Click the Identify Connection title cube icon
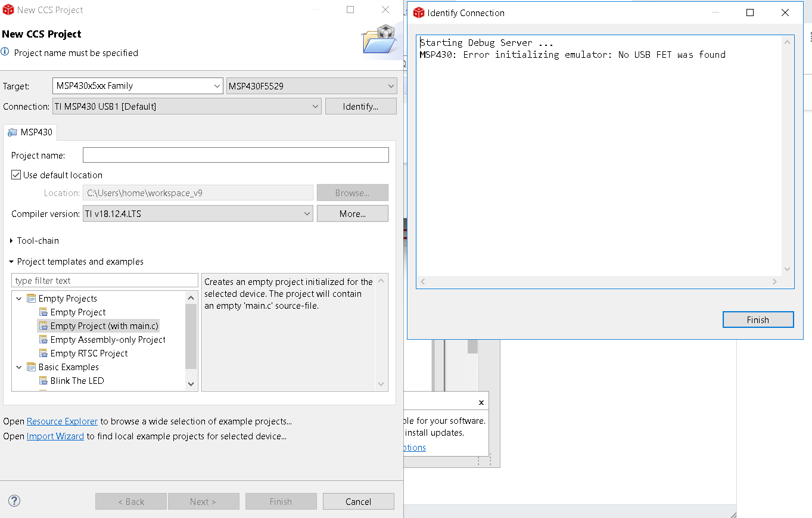The height and width of the screenshot is (518, 812). click(419, 13)
